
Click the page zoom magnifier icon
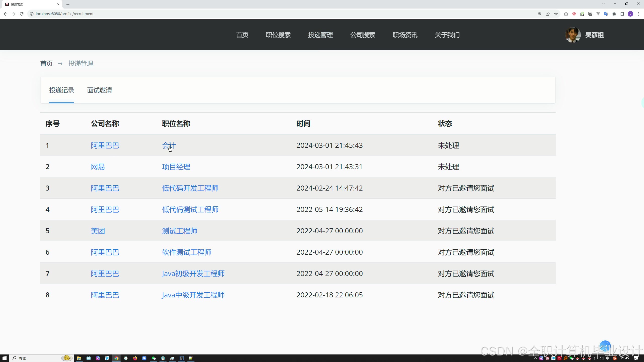tap(540, 14)
